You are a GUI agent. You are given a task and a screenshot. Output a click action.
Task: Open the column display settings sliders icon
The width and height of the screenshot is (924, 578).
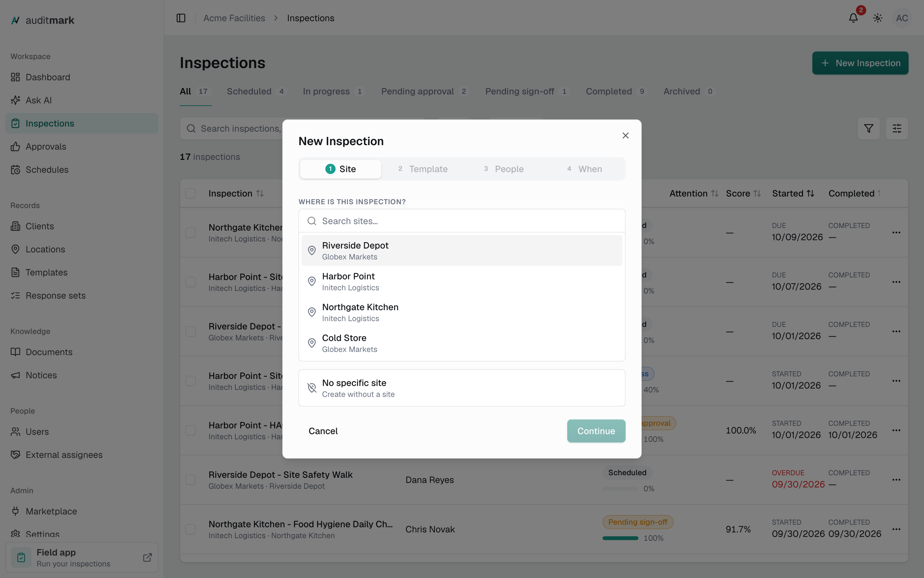897,128
